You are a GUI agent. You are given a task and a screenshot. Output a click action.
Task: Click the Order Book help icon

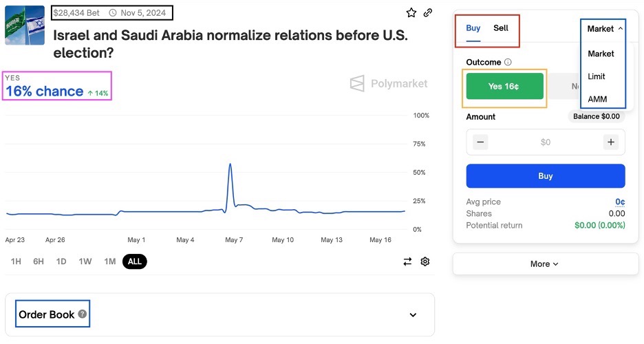coord(83,314)
